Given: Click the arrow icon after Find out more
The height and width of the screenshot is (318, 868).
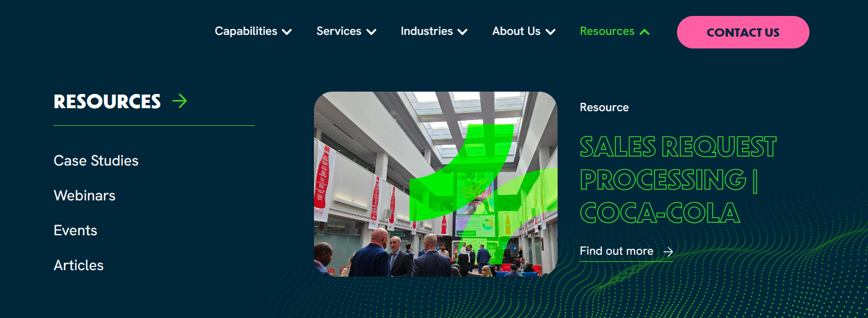Looking at the screenshot, I should (x=668, y=252).
